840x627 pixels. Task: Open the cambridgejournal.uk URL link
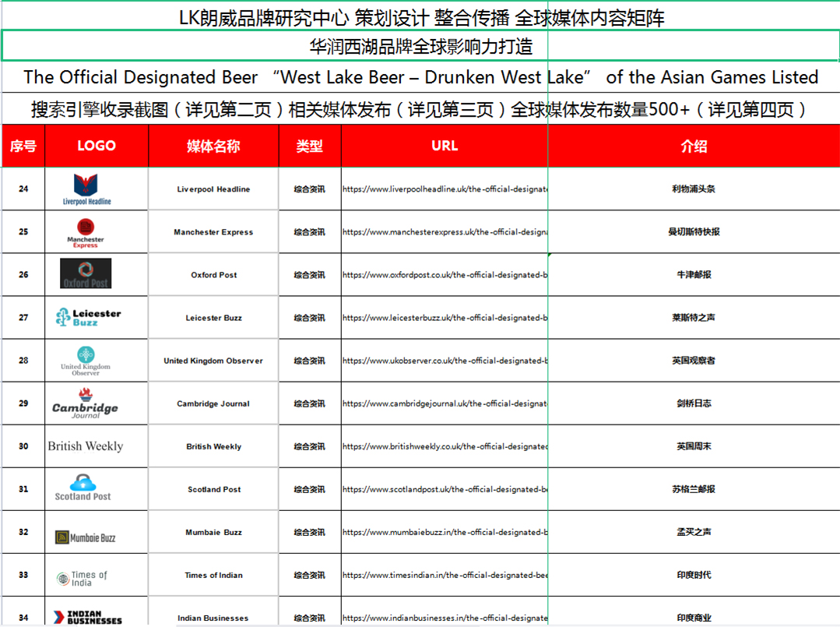445,403
